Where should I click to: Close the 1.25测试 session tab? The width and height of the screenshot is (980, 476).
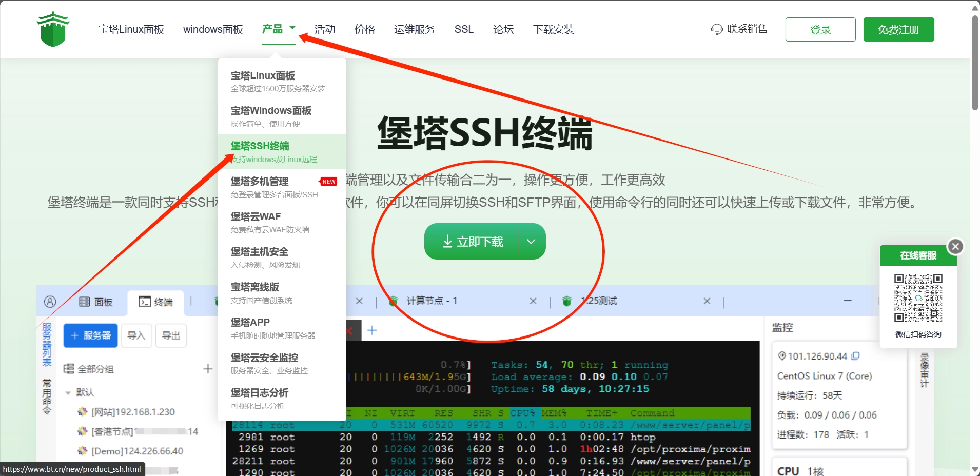(x=707, y=301)
